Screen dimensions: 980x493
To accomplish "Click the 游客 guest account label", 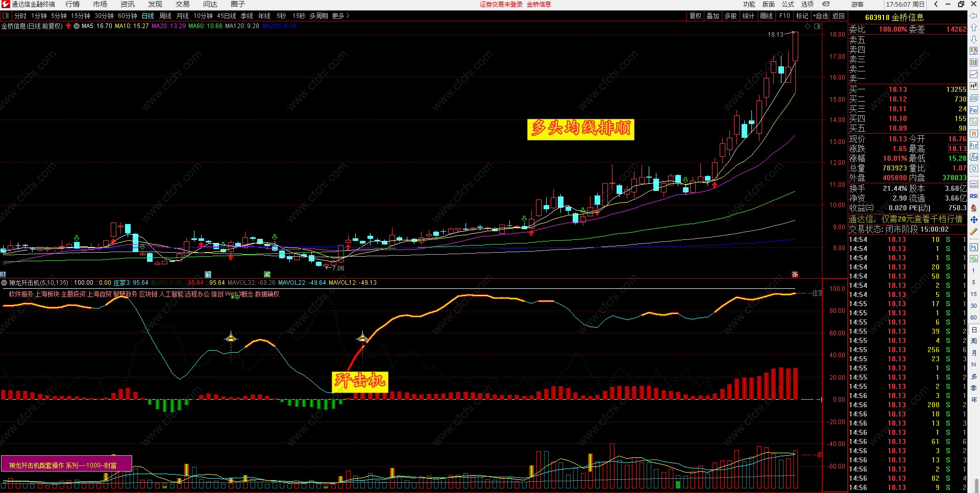I will pyautogui.click(x=857, y=4).
